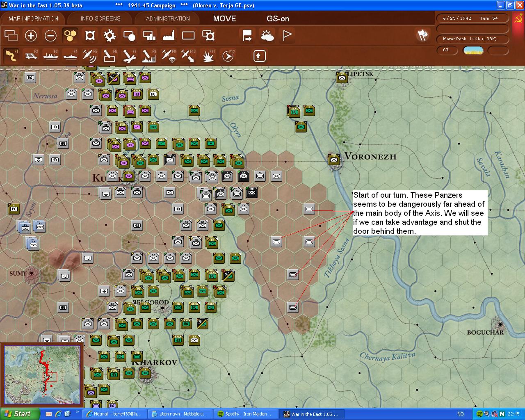Switch to Hotmail browser window in taskbar
Screen dimensions: 525x420
[x=114, y=414]
